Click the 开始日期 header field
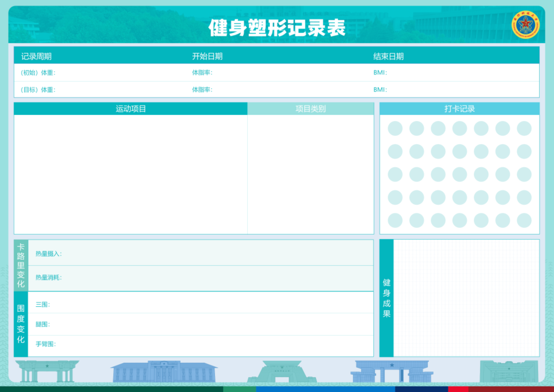Viewport: 554px width, 392px height. point(207,56)
